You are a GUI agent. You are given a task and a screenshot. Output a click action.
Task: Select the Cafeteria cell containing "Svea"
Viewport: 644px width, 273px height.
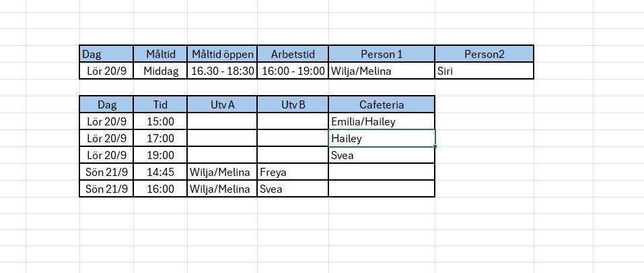382,155
